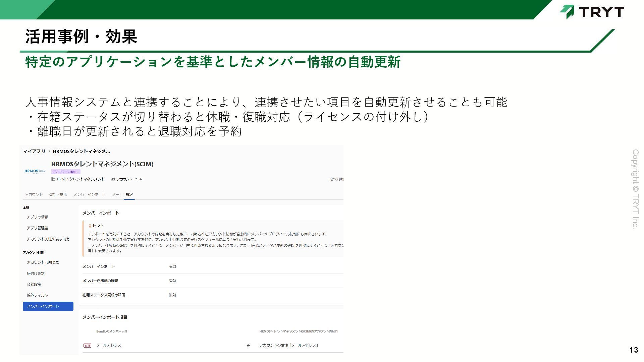
Task: Click the building icon beside HRMOSタレントマネジメント
Action: pos(53,179)
